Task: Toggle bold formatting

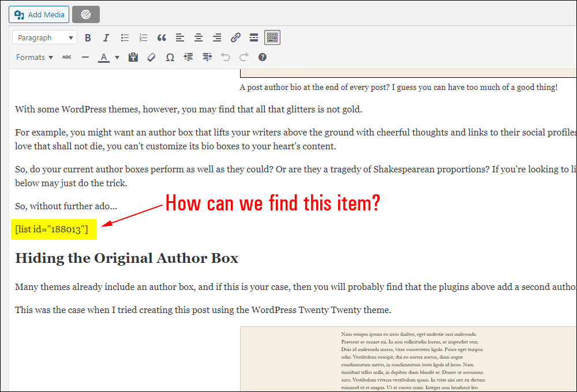Action: (88, 37)
